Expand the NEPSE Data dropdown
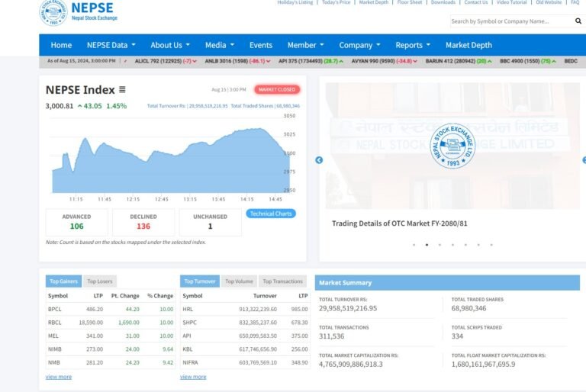 [x=111, y=45]
